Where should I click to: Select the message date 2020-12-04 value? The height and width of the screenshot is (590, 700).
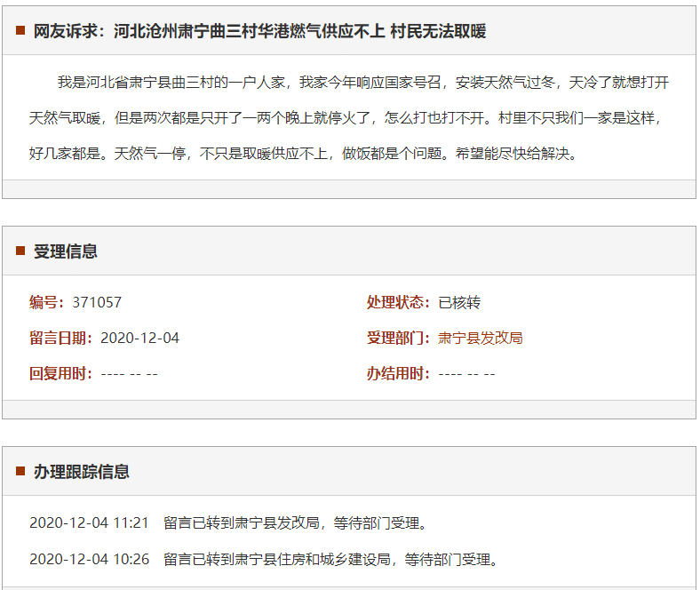[139, 338]
